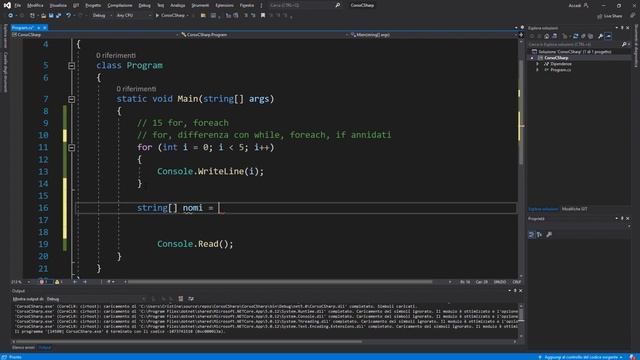Close the Program.cs editor tab

click(45, 28)
